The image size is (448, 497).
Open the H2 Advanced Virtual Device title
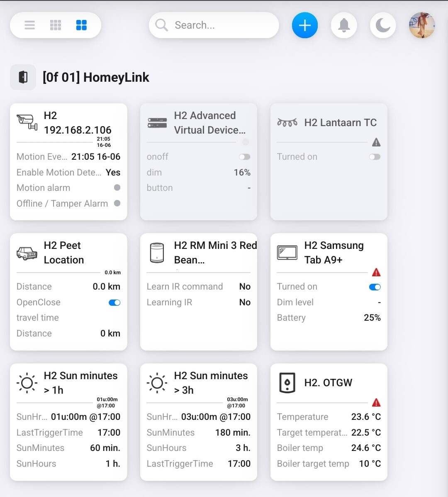click(210, 123)
